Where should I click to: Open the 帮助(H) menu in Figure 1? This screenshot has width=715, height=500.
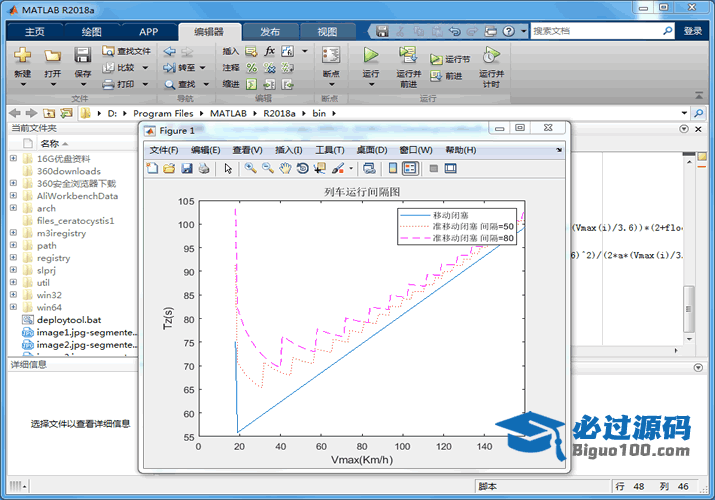pos(461,150)
